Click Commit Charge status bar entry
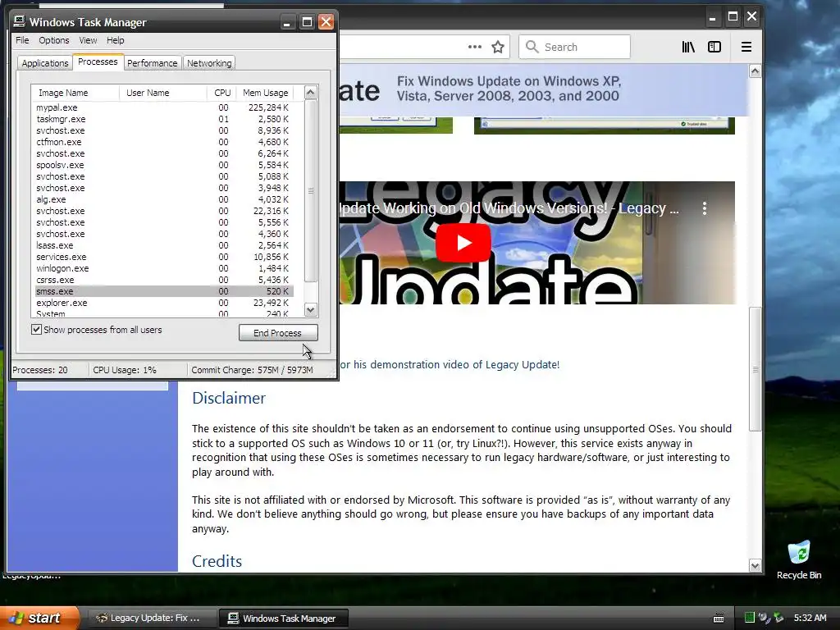This screenshot has width=840, height=630. click(253, 370)
